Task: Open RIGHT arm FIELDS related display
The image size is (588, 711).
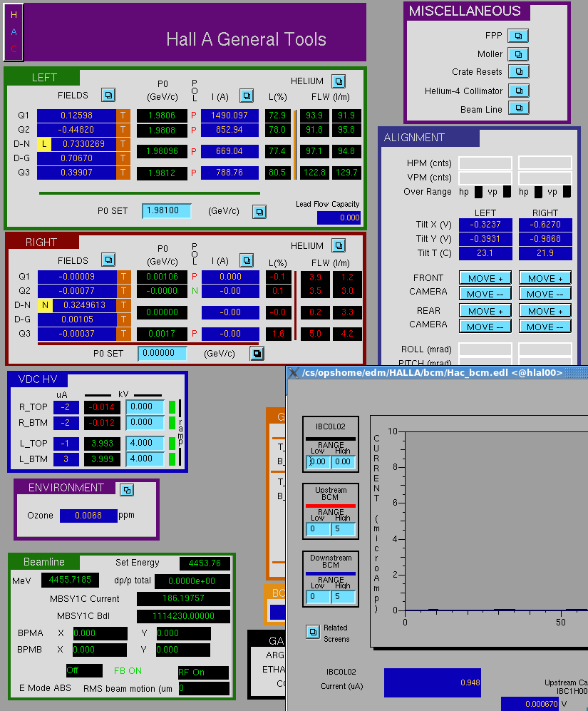Action: pos(108,260)
